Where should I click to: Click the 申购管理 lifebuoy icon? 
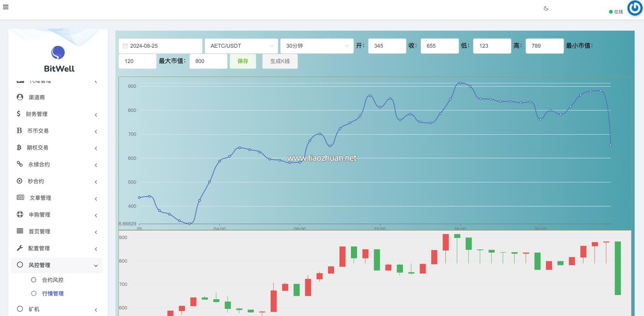[x=20, y=214]
